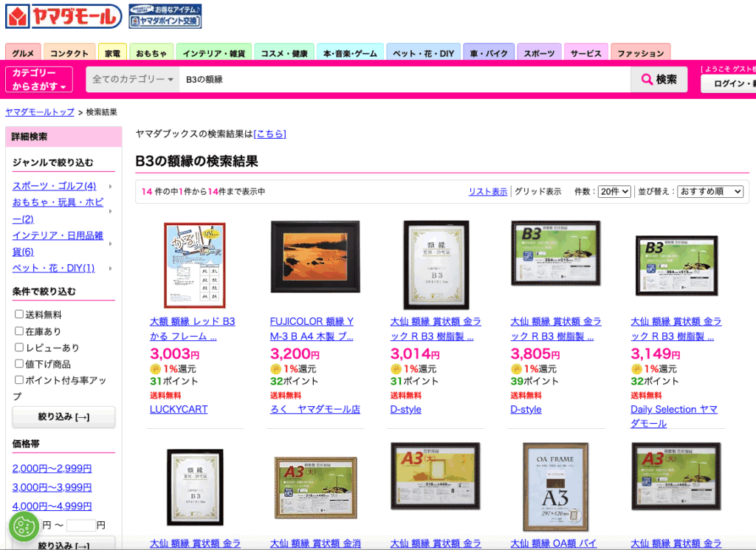
Task: Select the インテリア・雑貨 tab
Action: point(213,52)
